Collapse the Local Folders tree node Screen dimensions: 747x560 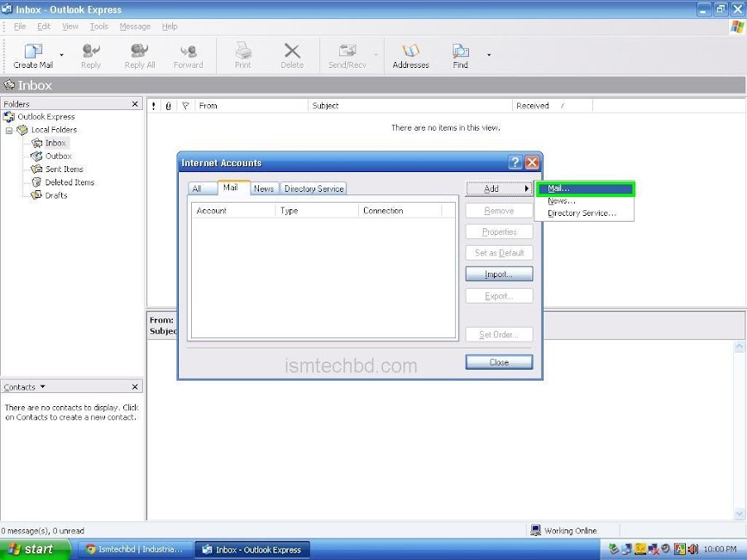[x=9, y=130]
